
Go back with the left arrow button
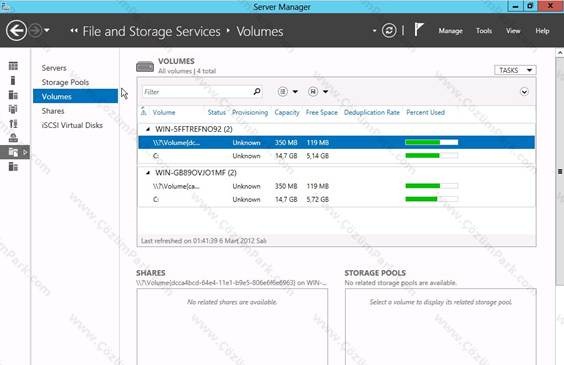click(16, 31)
